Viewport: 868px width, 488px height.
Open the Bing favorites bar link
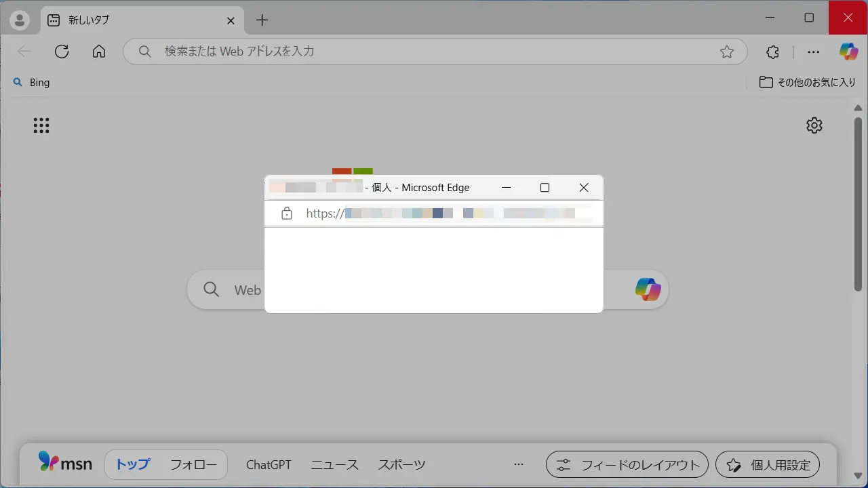point(32,82)
